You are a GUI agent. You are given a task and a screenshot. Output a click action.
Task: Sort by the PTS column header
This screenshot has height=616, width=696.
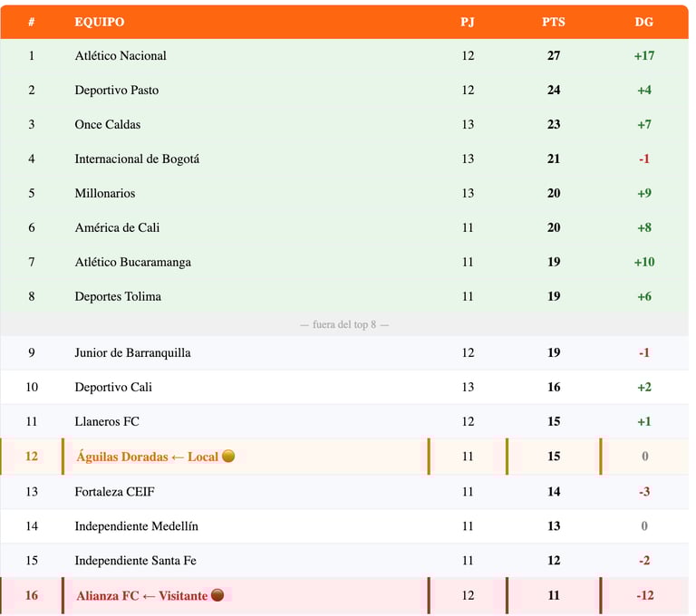click(554, 22)
